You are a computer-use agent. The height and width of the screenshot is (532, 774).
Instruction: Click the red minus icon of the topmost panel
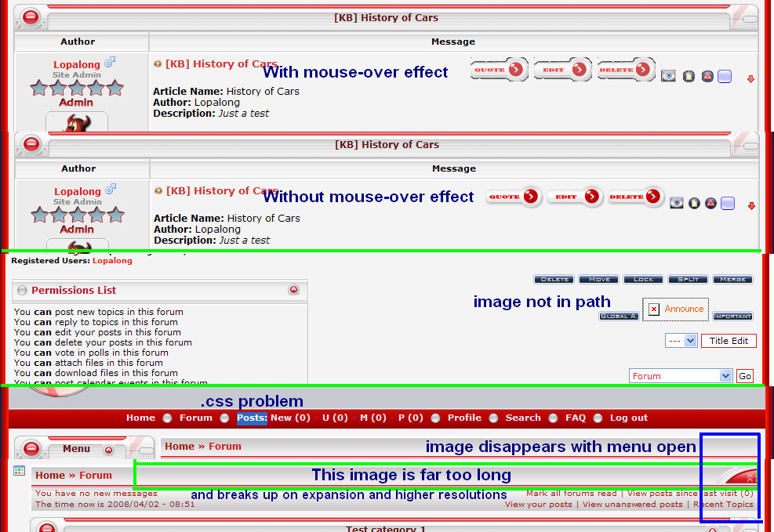coord(30,16)
